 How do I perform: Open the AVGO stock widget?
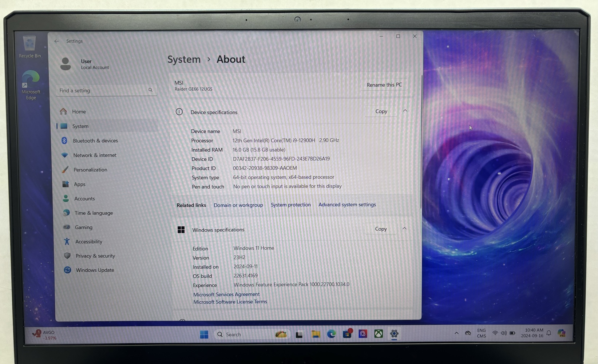pyautogui.click(x=44, y=335)
